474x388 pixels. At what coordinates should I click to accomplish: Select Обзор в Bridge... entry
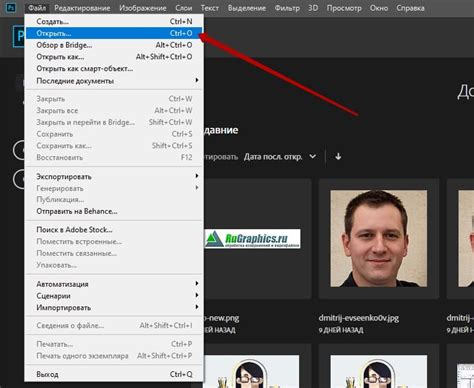(114, 45)
